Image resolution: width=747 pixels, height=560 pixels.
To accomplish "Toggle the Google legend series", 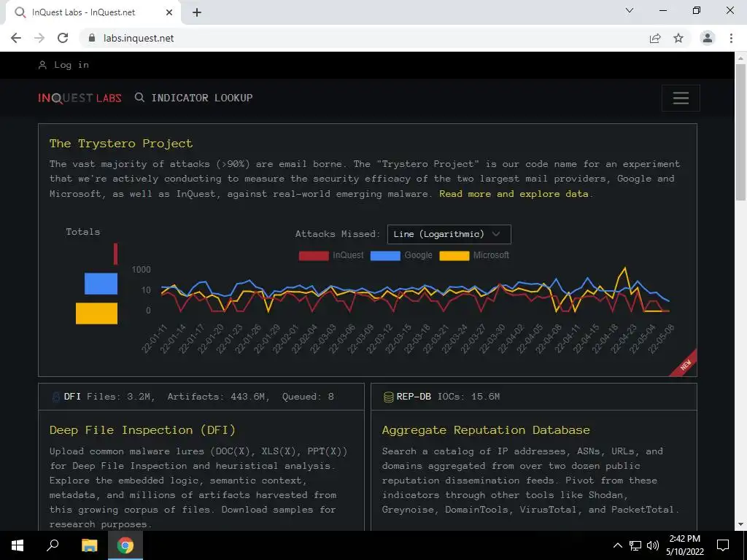I will (x=402, y=255).
